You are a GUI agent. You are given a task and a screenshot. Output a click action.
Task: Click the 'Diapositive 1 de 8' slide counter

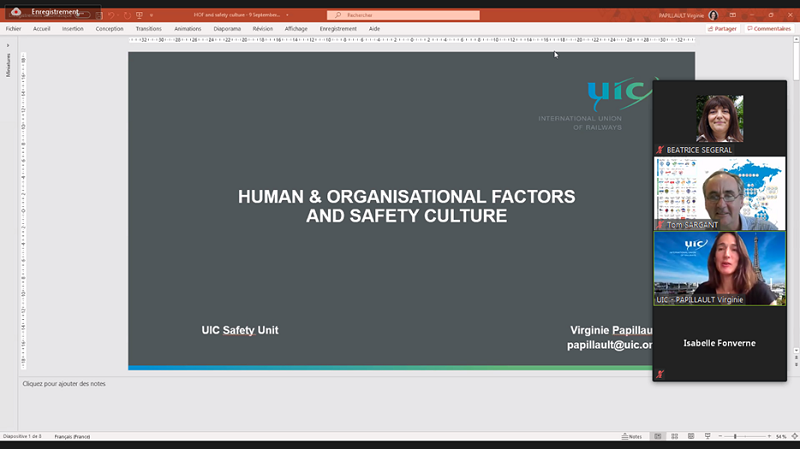pos(22,436)
